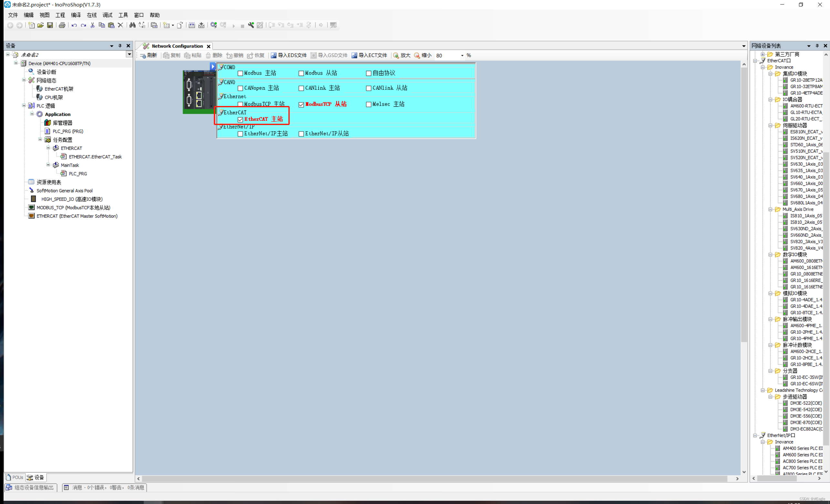Click the Login gear icon in toolbar
This screenshot has height=504, width=830.
(x=213, y=25)
